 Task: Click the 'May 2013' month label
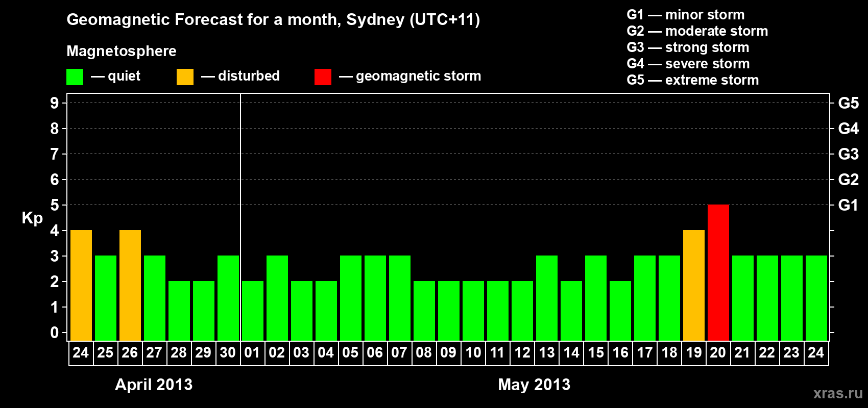pyautogui.click(x=534, y=385)
